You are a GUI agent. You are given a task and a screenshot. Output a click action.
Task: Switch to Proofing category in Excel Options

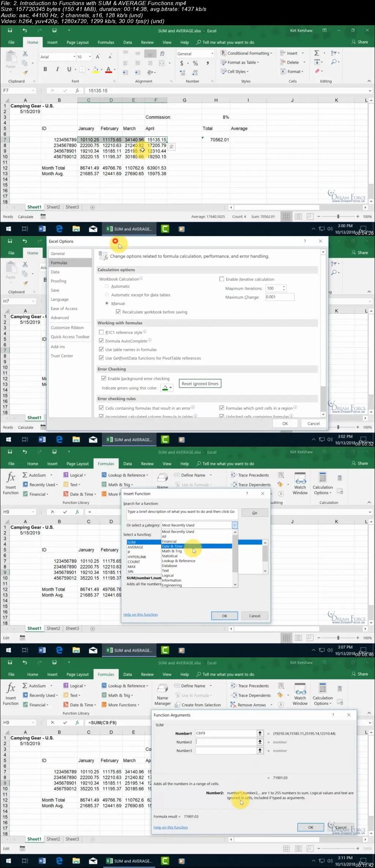(70, 281)
